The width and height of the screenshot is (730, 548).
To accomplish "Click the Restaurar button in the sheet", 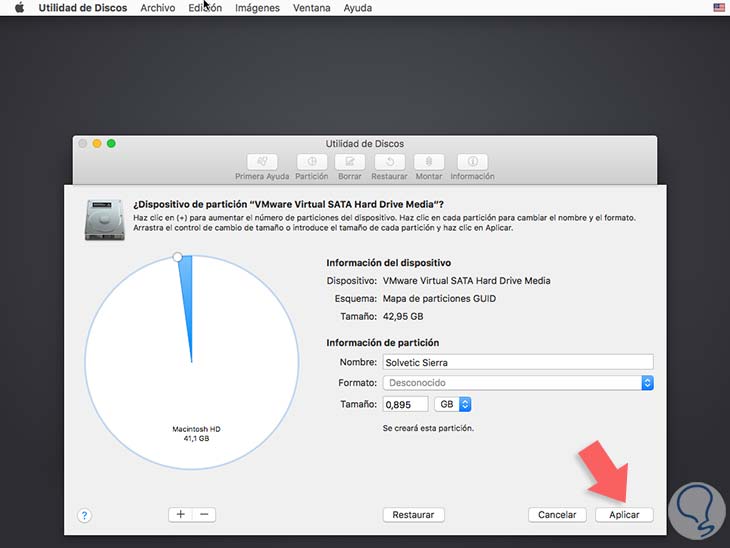I will pyautogui.click(x=413, y=514).
